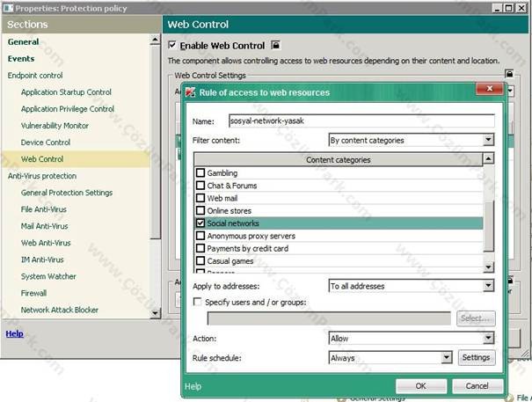Close the Rule of access dialog
This screenshot has height=402, width=532.
[x=489, y=89]
